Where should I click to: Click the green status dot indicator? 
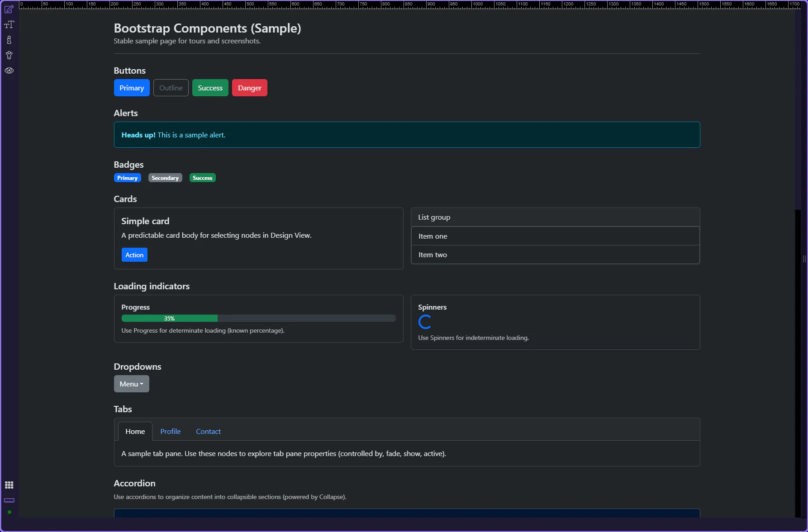click(x=10, y=512)
